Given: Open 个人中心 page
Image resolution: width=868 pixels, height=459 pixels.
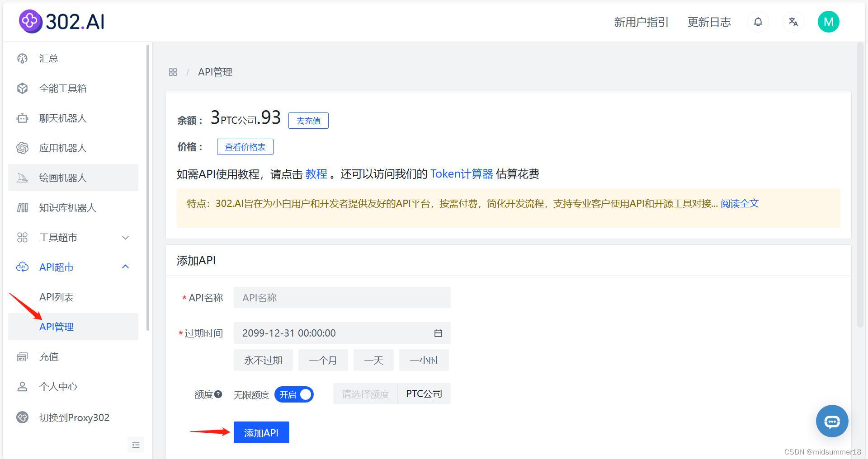Looking at the screenshot, I should coord(73,386).
